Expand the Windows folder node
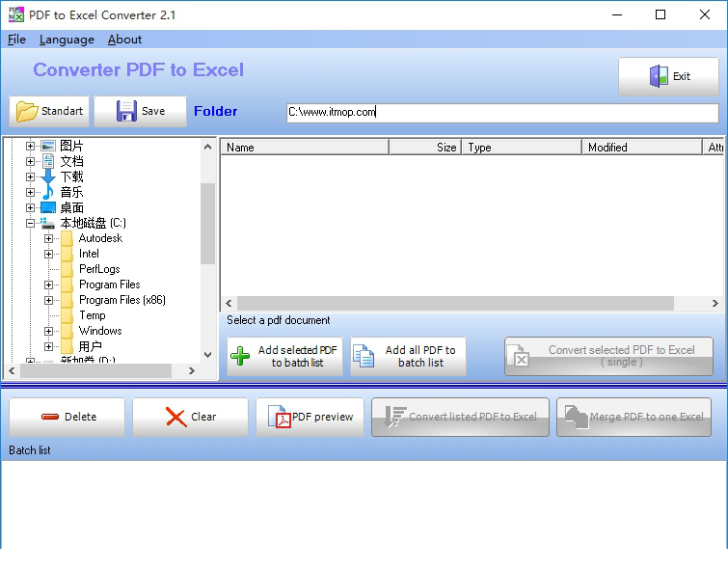Image resolution: width=728 pixels, height=570 pixels. click(48, 331)
